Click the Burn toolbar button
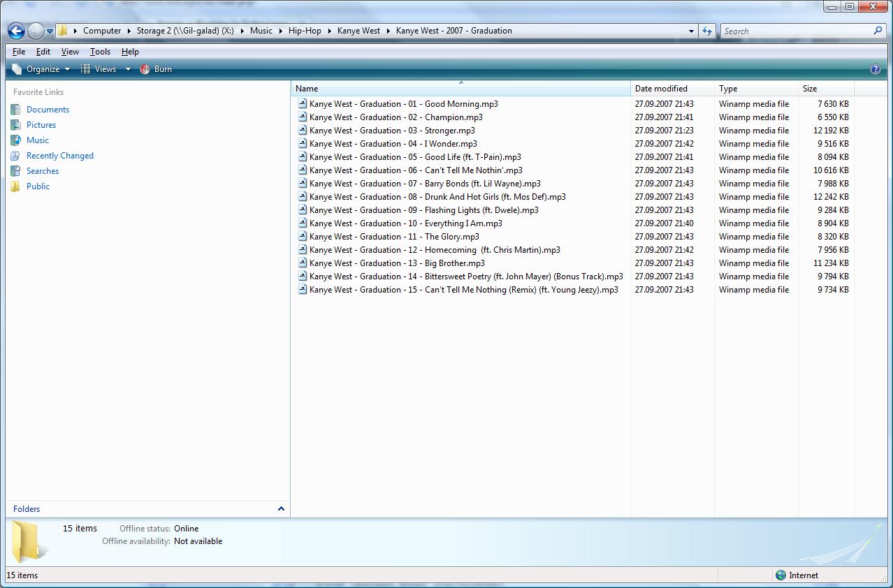Image resolution: width=893 pixels, height=588 pixels. 156,69
